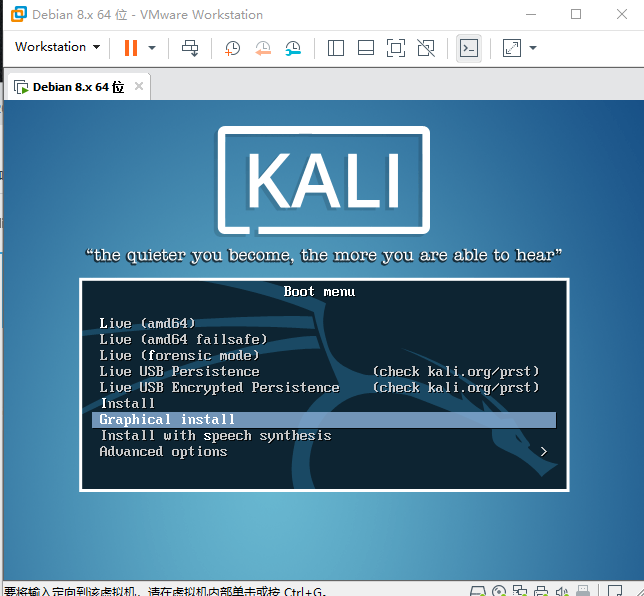Screen dimensions: 644x596
Task: Take a snapshot of the VM
Action: (232, 48)
